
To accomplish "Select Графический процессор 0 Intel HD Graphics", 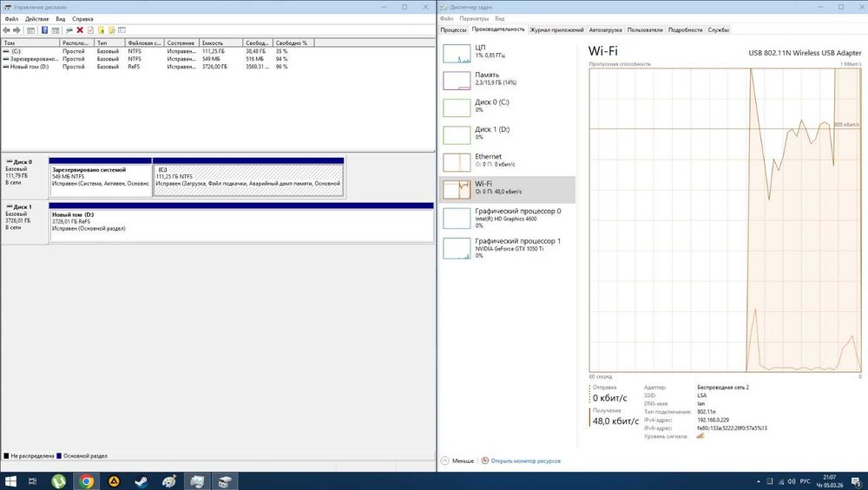I will (507, 218).
